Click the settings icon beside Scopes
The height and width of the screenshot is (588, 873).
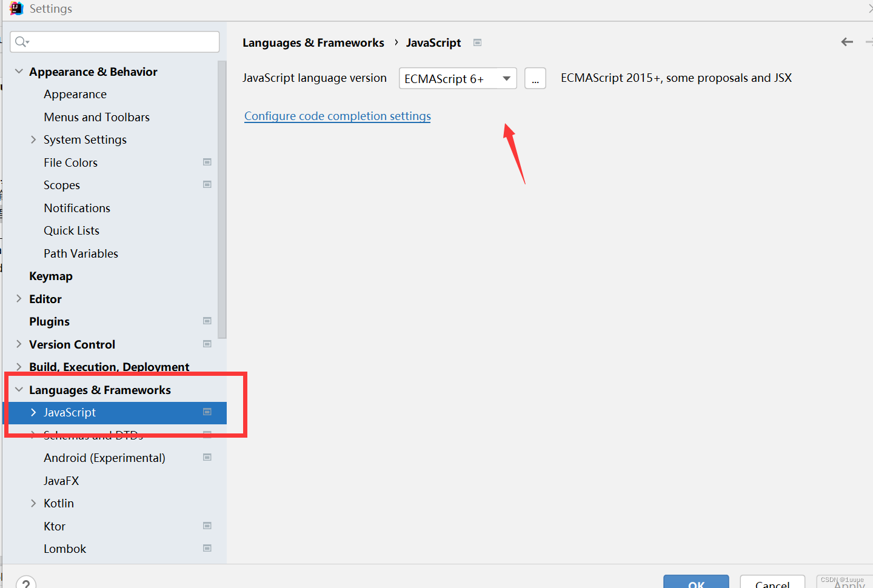coord(207,184)
